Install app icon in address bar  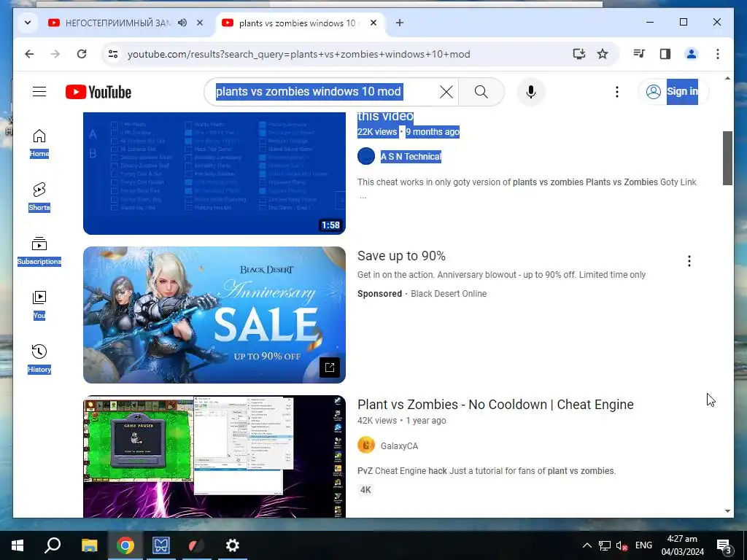(x=578, y=54)
